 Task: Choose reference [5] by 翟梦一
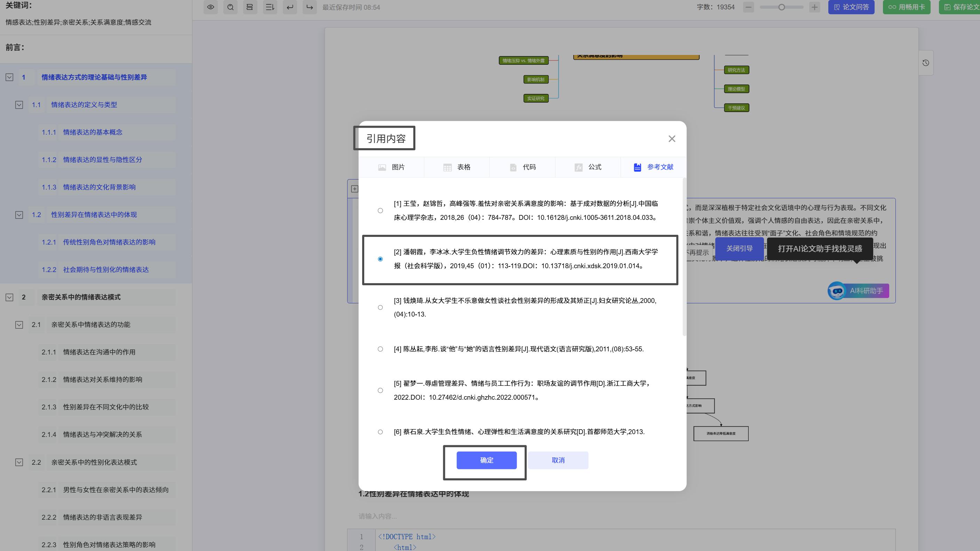380,390
